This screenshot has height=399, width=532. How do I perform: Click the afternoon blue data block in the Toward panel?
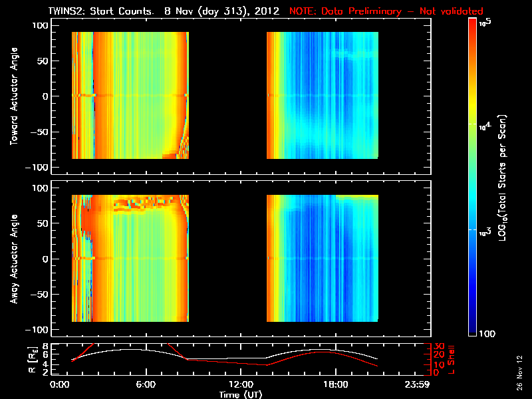tap(323, 95)
